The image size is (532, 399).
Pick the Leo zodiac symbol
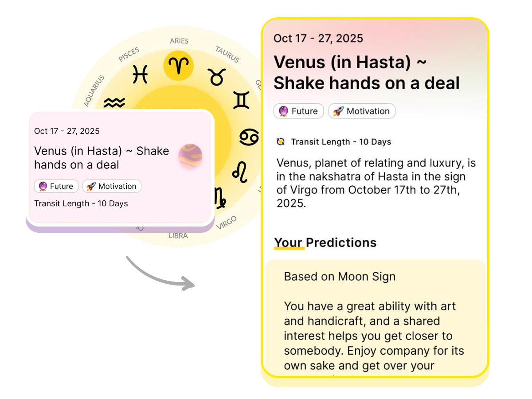240,172
